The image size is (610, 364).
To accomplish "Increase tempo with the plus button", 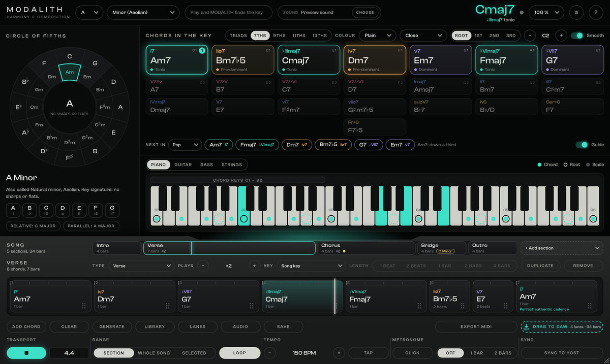I will [x=339, y=353].
